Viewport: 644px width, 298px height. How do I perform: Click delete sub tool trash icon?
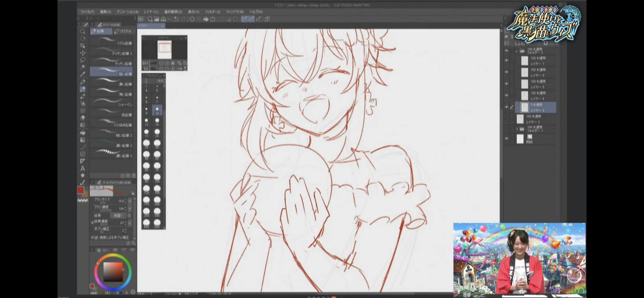(134, 175)
